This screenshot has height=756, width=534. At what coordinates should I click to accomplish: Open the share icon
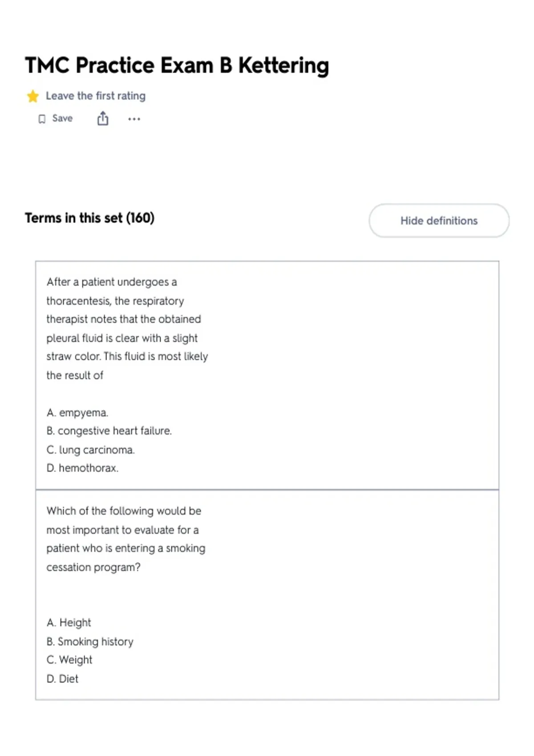(x=103, y=118)
